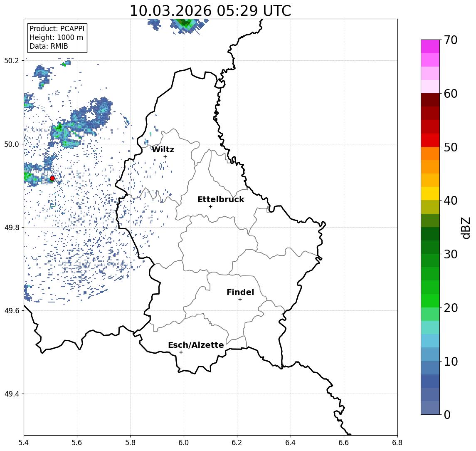Click the 30 colorbar tick label
Screen dimensions: 476x451
451,254
